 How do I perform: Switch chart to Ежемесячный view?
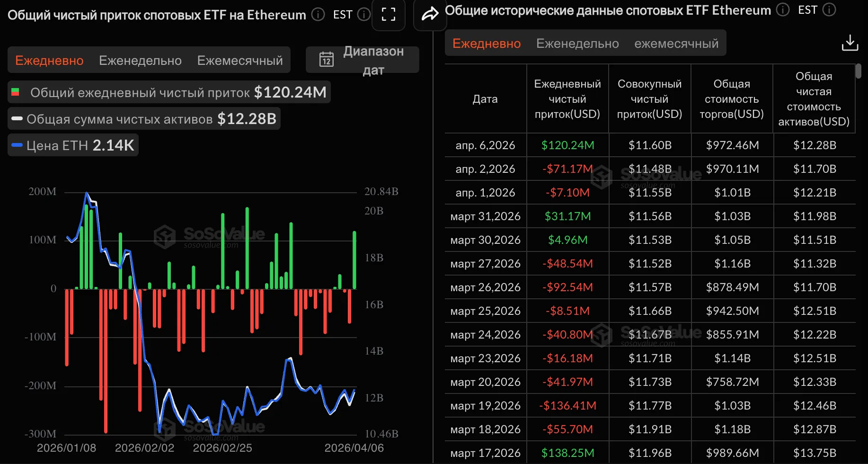click(239, 61)
